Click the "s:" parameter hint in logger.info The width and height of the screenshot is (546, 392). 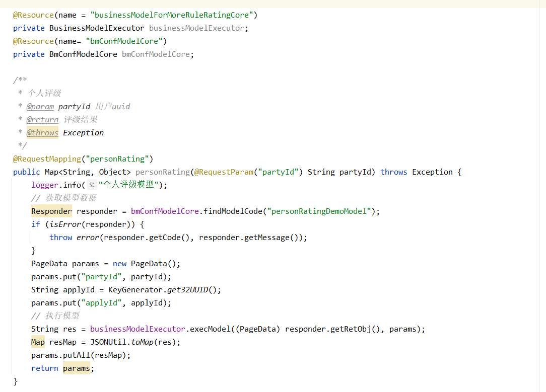point(92,185)
